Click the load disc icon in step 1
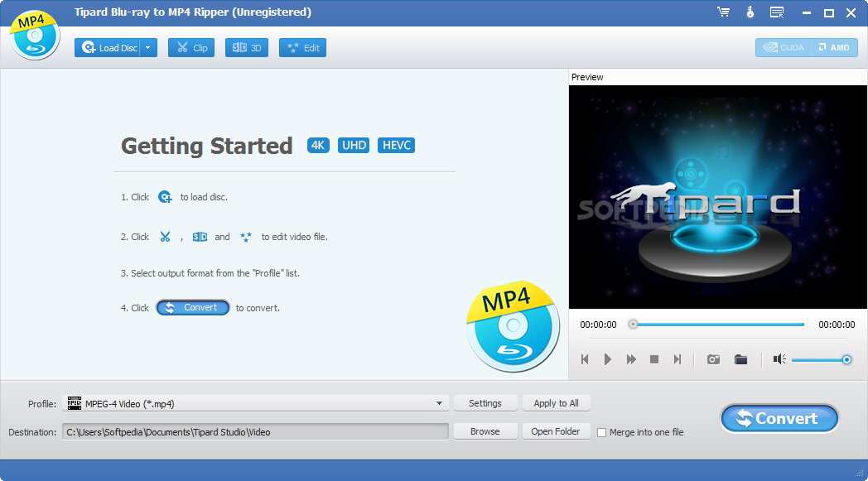This screenshot has width=868, height=481. tap(165, 197)
